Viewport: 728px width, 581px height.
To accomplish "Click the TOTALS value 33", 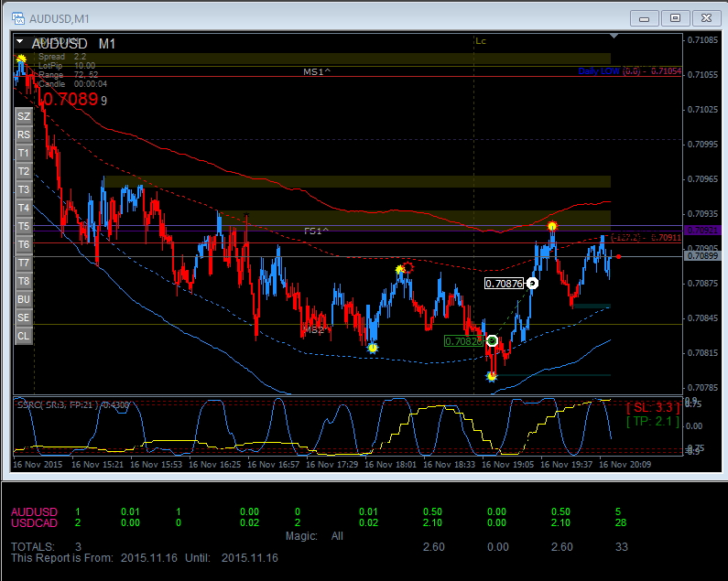I will (x=622, y=547).
